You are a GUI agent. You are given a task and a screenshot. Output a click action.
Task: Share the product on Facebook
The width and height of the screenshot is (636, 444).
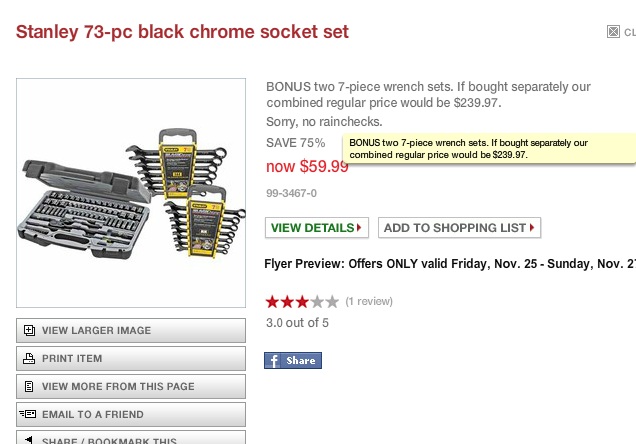(293, 361)
